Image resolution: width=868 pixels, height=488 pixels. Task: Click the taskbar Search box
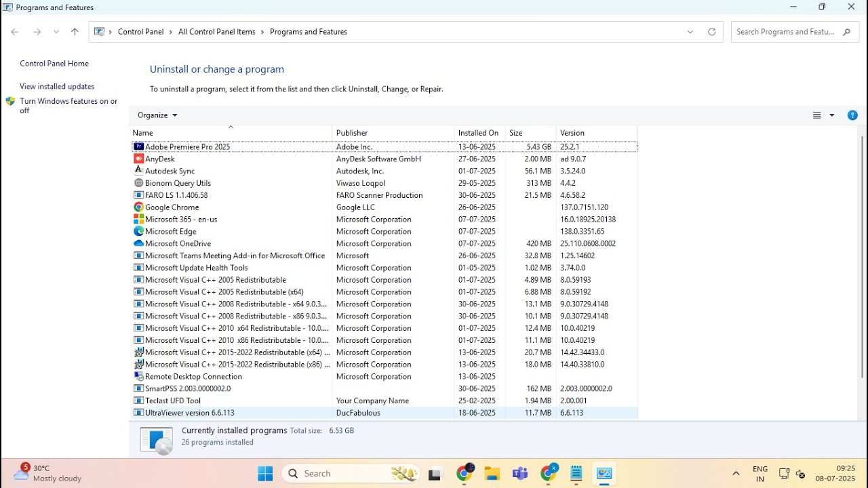(351, 473)
